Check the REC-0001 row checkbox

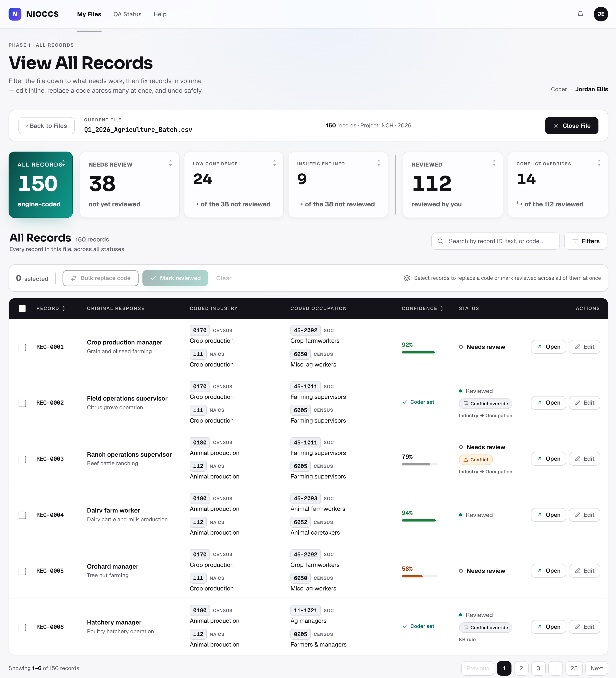(x=22, y=347)
